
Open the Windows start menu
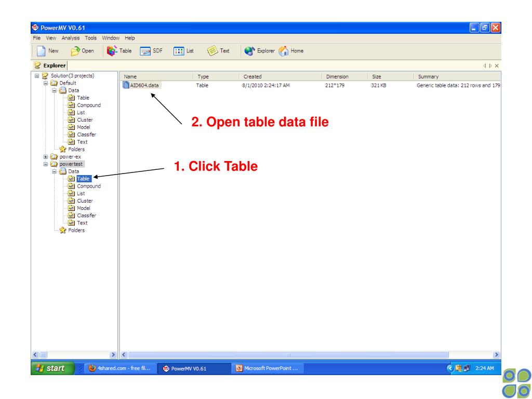coord(52,368)
